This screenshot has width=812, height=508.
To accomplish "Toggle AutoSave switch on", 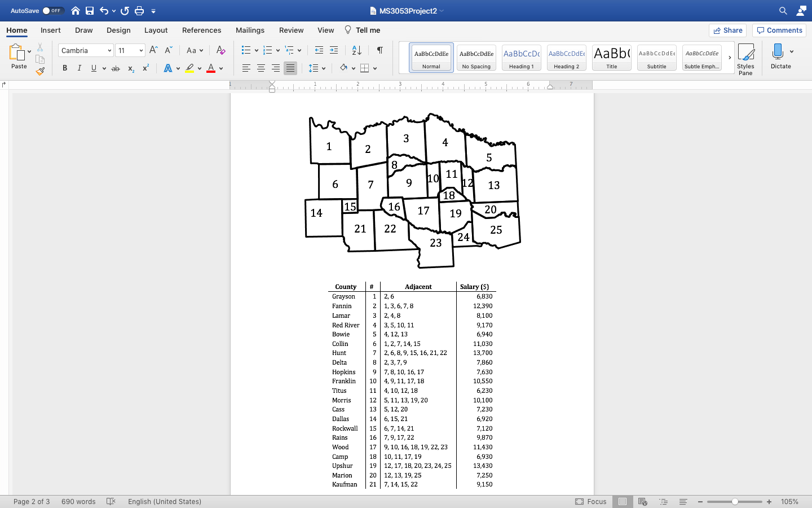I will point(52,11).
